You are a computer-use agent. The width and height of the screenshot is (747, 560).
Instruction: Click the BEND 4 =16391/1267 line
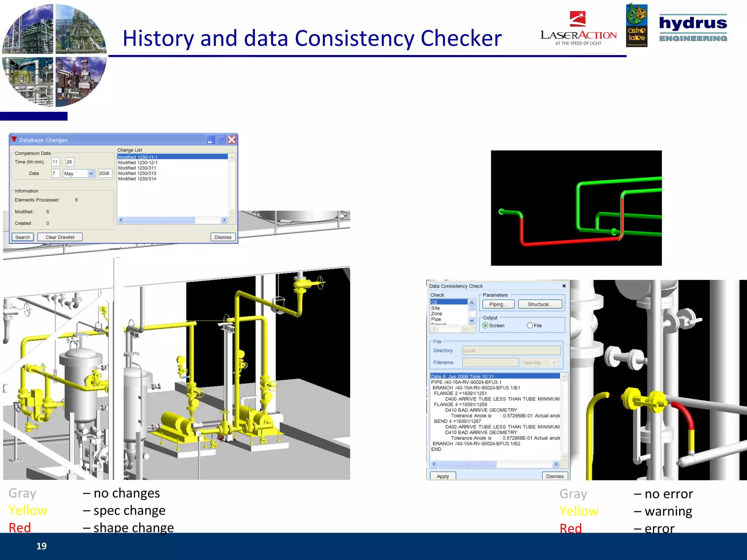pos(457,421)
